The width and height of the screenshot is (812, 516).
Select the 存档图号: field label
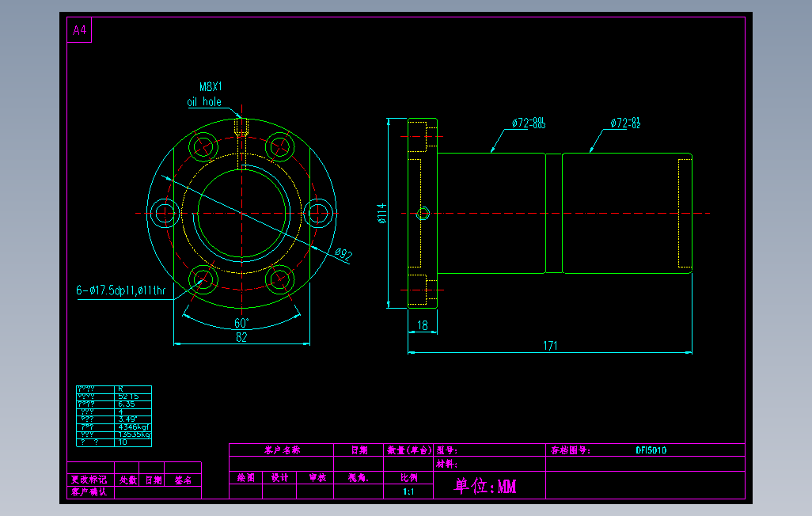(x=570, y=450)
